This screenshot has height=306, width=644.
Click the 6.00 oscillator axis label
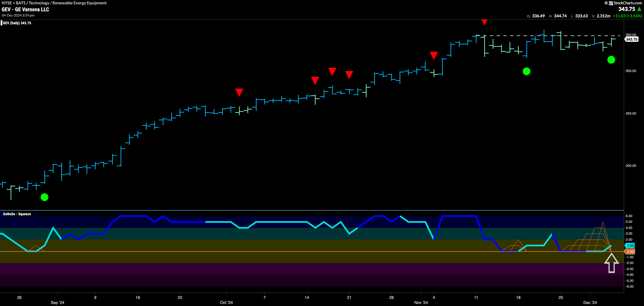coord(629,216)
